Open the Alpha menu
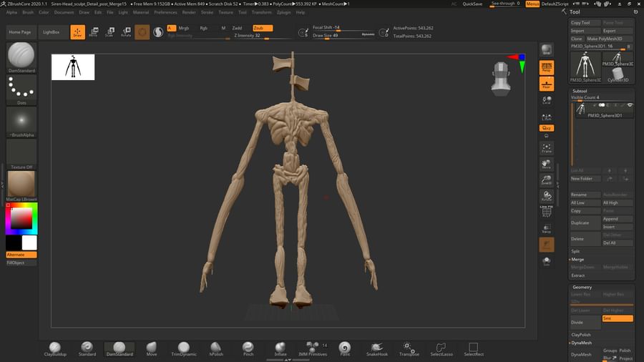644x362 pixels. point(11,12)
